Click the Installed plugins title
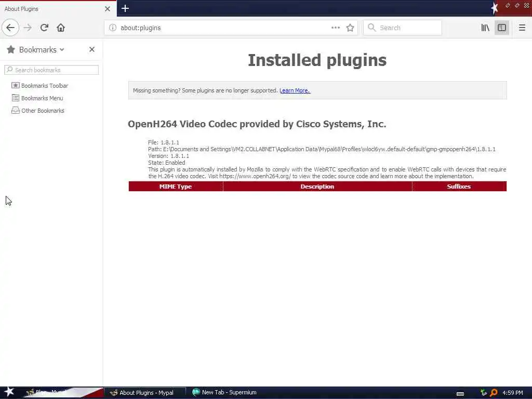 [x=317, y=60]
